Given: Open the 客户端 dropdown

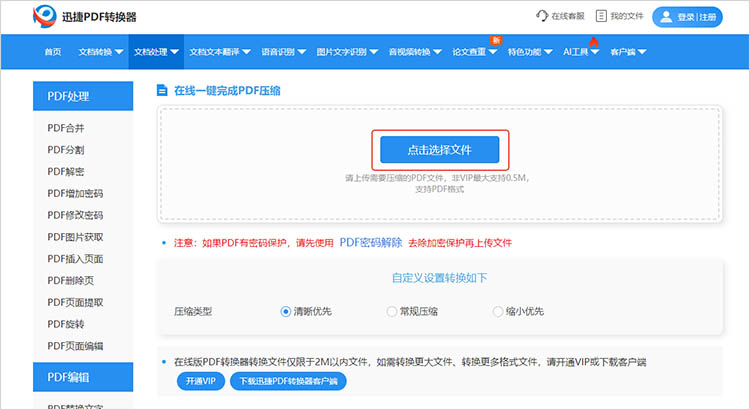Looking at the screenshot, I should 629,52.
